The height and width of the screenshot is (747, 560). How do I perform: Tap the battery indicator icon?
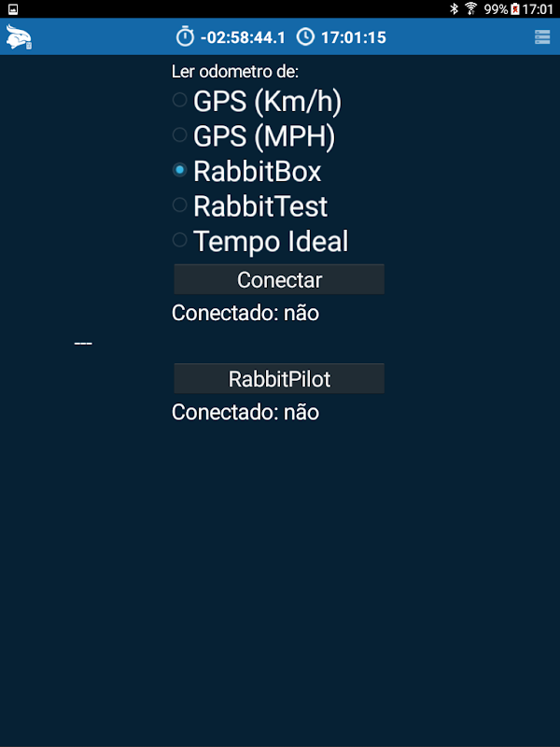click(x=516, y=8)
